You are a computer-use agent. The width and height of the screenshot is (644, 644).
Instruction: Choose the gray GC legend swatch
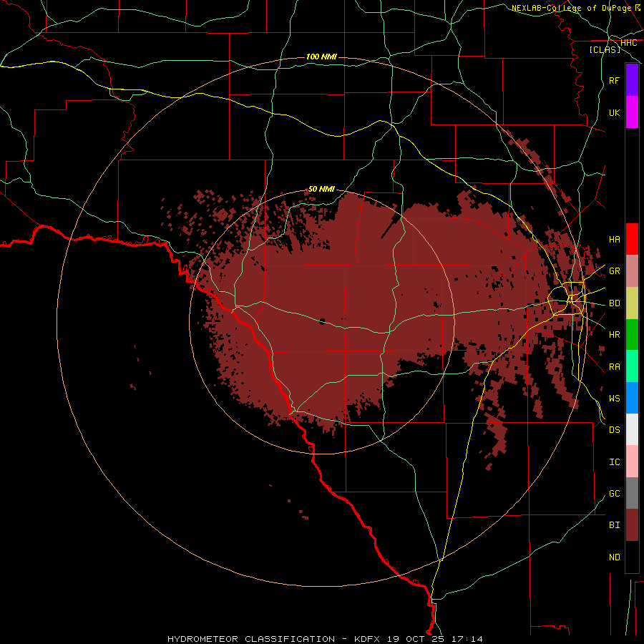tap(632, 493)
